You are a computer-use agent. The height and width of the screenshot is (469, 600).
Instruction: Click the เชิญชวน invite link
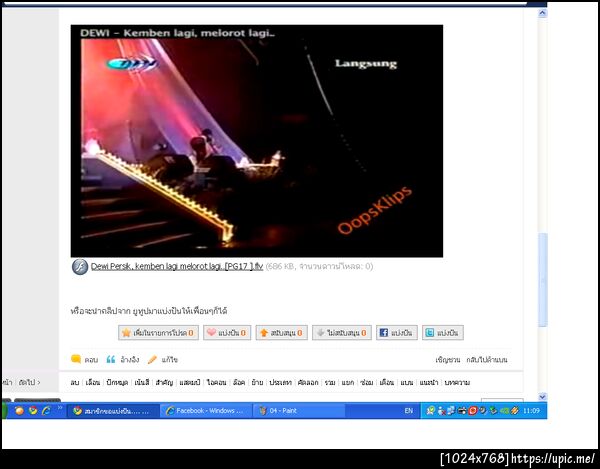click(x=448, y=360)
